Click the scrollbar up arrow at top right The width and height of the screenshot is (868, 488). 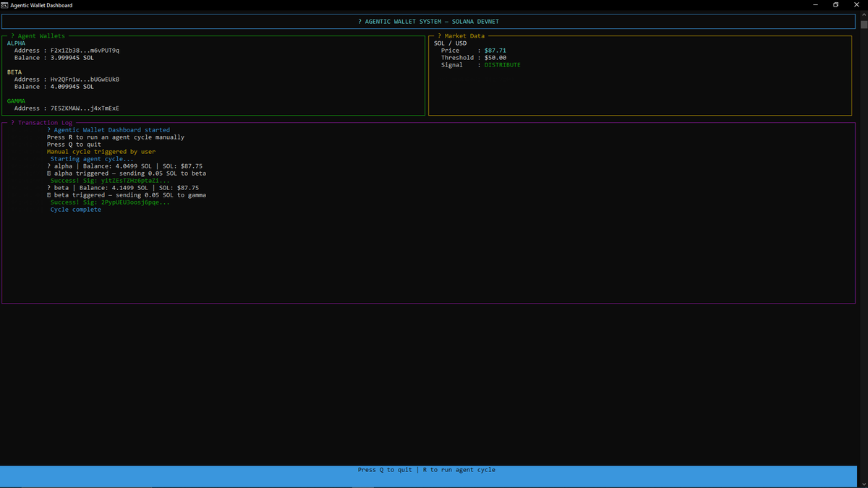pyautogui.click(x=863, y=14)
